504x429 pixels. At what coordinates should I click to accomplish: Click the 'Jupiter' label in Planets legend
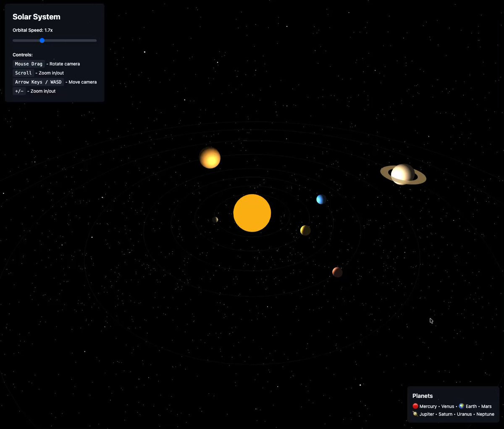click(x=427, y=414)
